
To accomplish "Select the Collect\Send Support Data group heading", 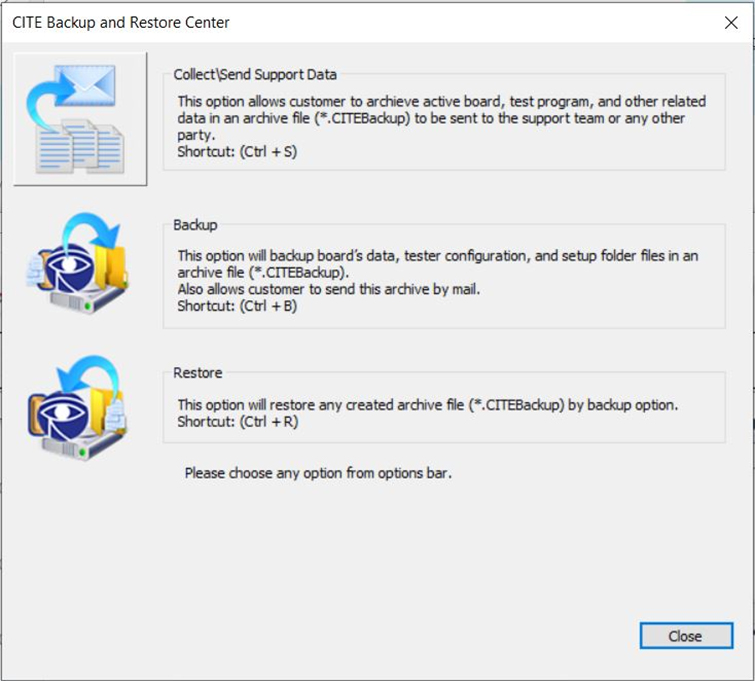I will [x=255, y=75].
